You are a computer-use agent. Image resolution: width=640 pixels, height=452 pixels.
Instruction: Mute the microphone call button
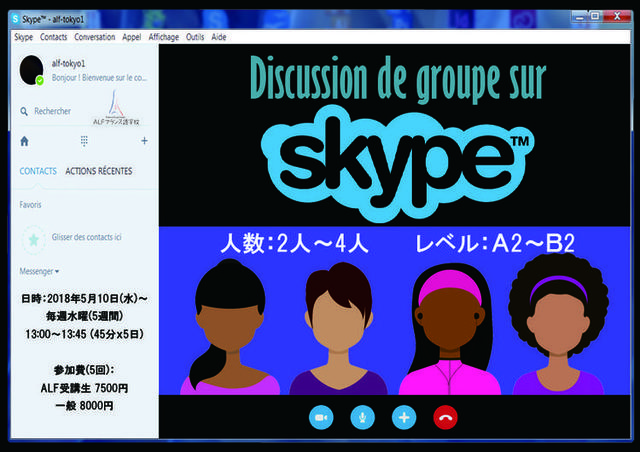tap(362, 418)
